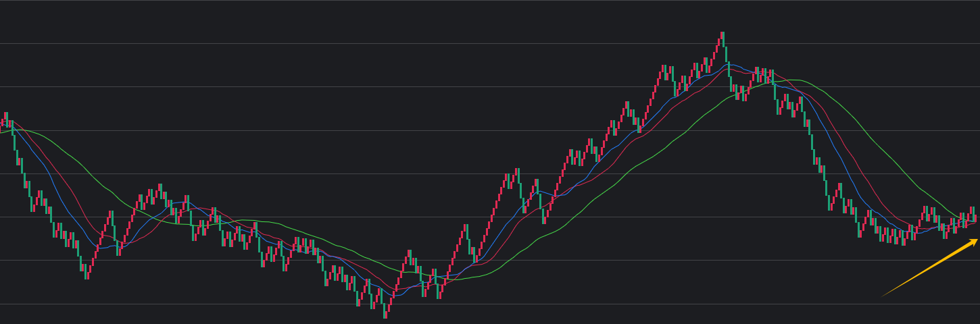980x324 pixels.
Task: Click the lowest candlestick at the chart bottom
Action: pos(385,311)
